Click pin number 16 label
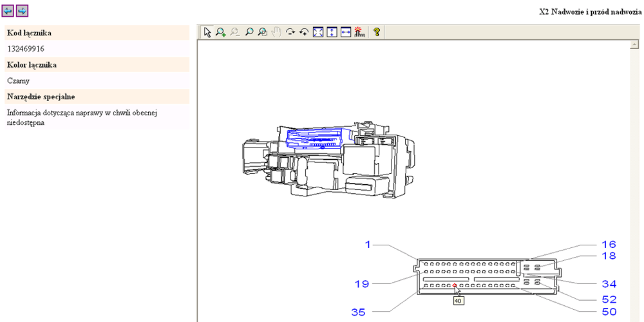 (x=609, y=244)
